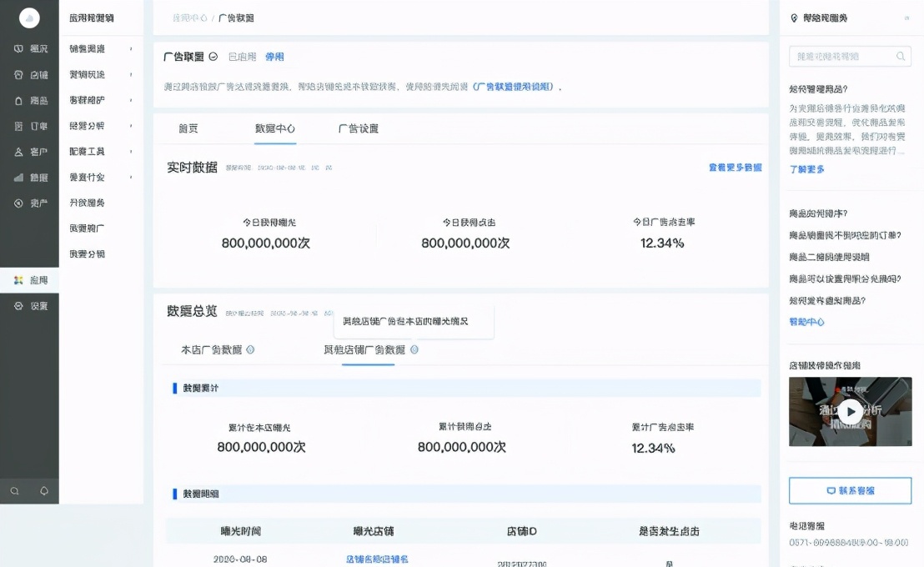Screen dimensions: 924x567
Task: Click the notification bell icon at sidebar bottom
Action: point(44,491)
